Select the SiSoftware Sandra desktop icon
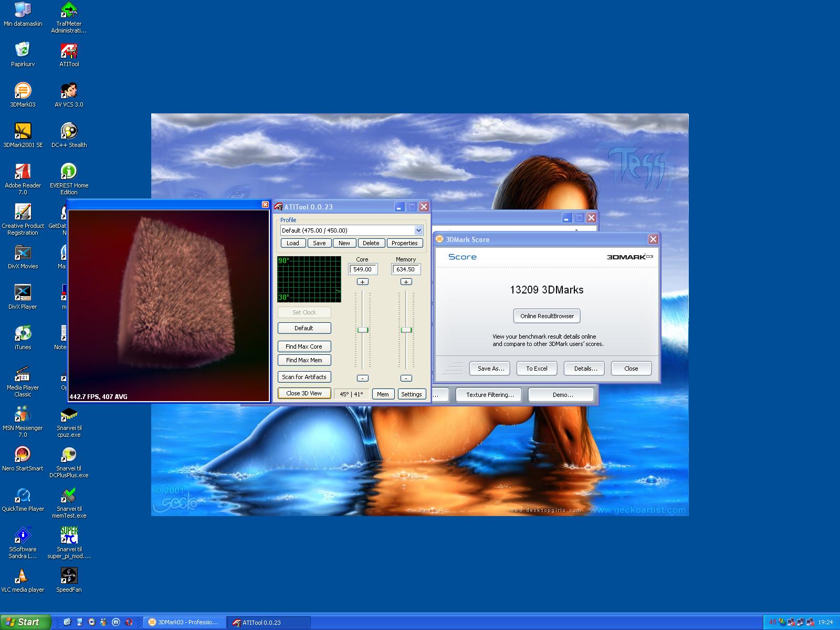This screenshot has width=840, height=630. 23,543
